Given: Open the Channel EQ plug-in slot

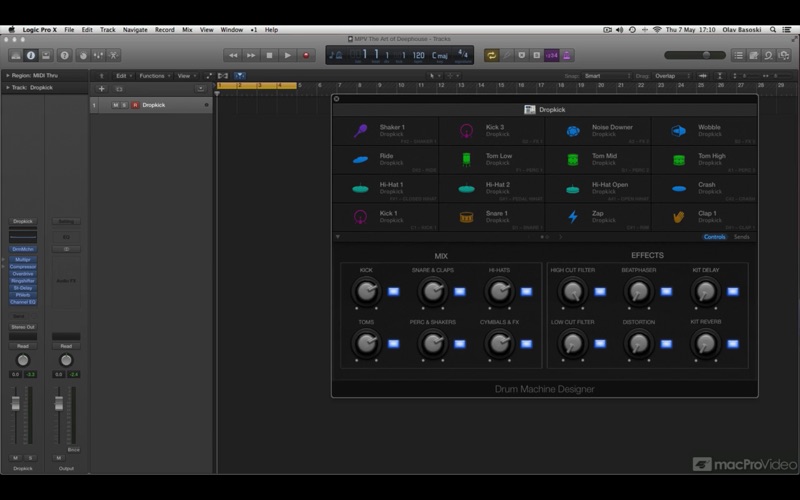Looking at the screenshot, I should point(23,302).
